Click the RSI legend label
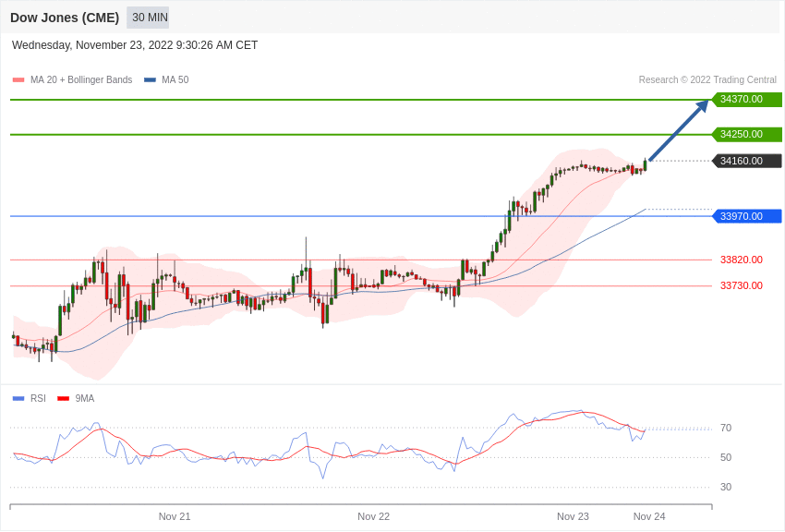785x532 pixels. pyautogui.click(x=38, y=398)
